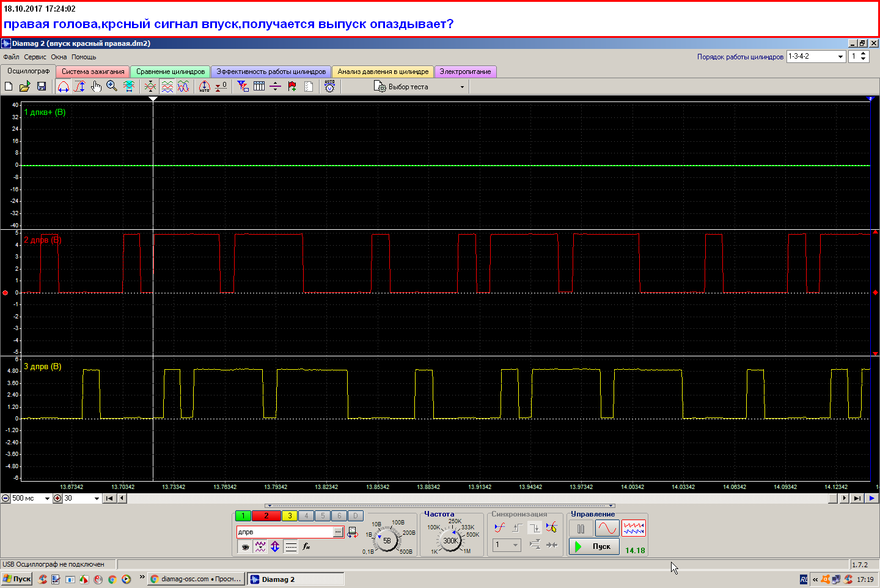Step scrollbar left one increment
Viewport: 880px width, 588px height.
coord(122,498)
